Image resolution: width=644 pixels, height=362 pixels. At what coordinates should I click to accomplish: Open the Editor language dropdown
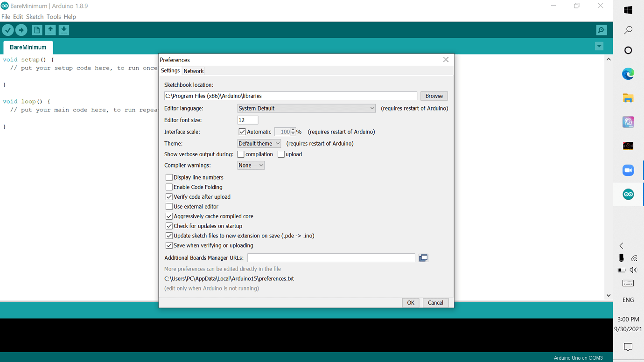tap(306, 108)
